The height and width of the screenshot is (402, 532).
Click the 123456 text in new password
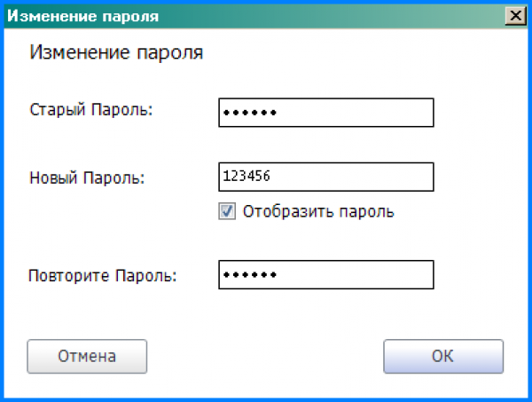pyautogui.click(x=247, y=177)
